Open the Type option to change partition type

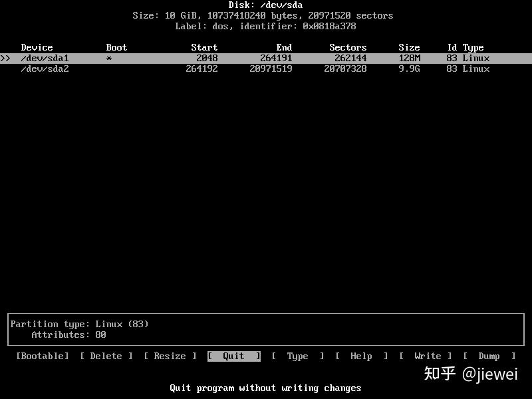coord(297,356)
